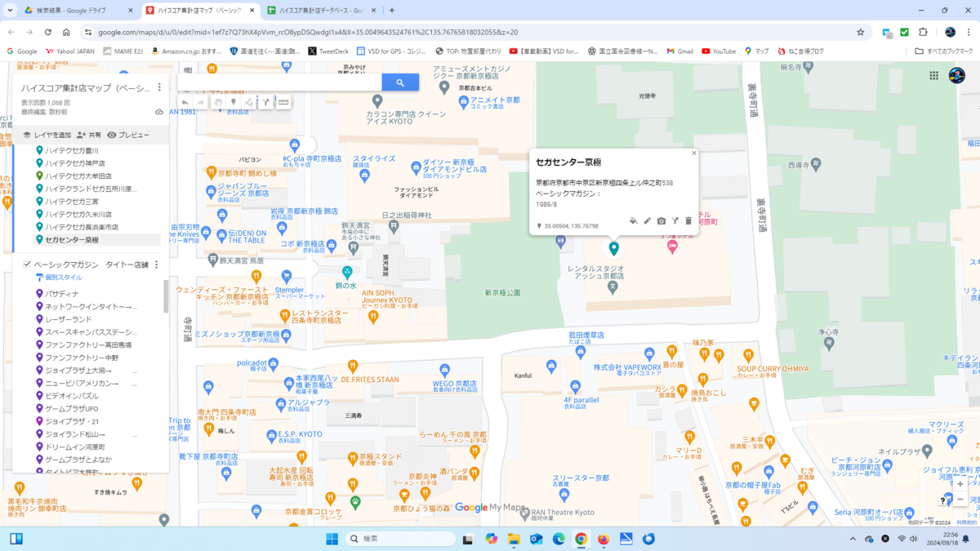This screenshot has height=551, width=980.
Task: Click the teal セガセンター京極 map marker
Action: 613,248
